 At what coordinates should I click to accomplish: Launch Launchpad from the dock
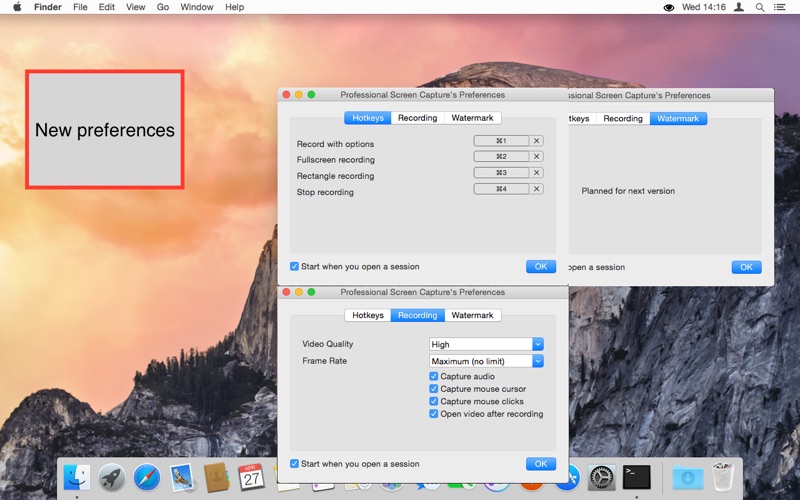tap(112, 478)
